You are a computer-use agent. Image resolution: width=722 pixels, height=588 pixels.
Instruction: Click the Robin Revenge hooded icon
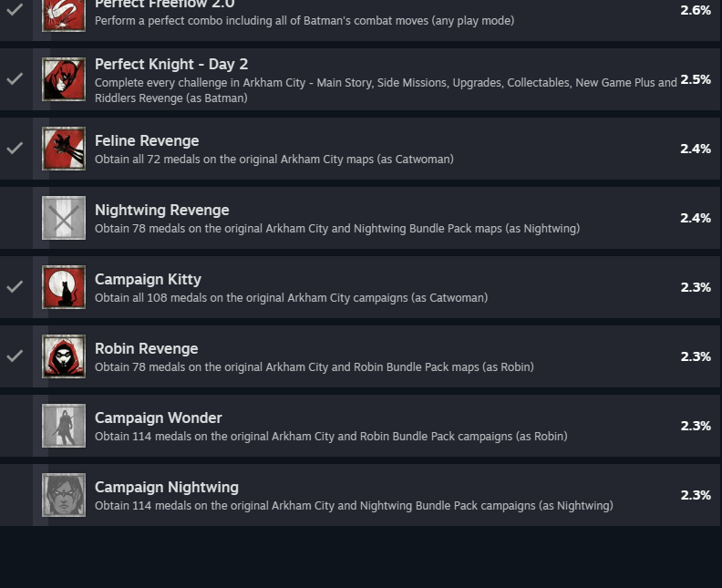(64, 356)
